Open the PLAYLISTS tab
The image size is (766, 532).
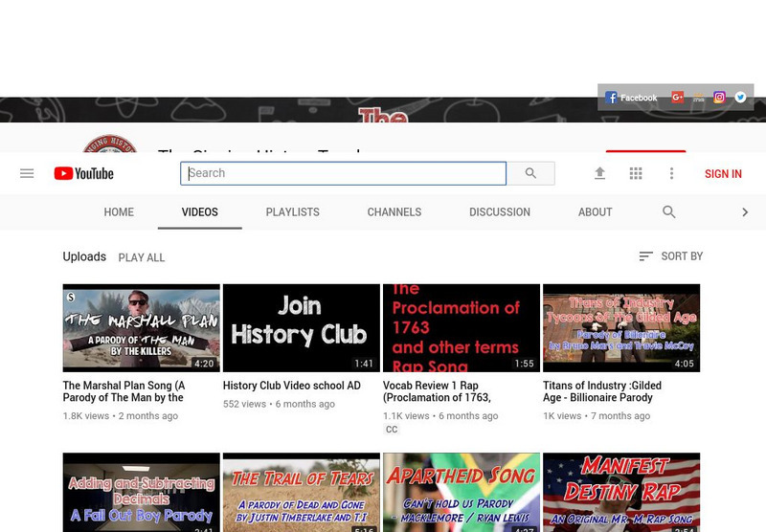click(293, 211)
